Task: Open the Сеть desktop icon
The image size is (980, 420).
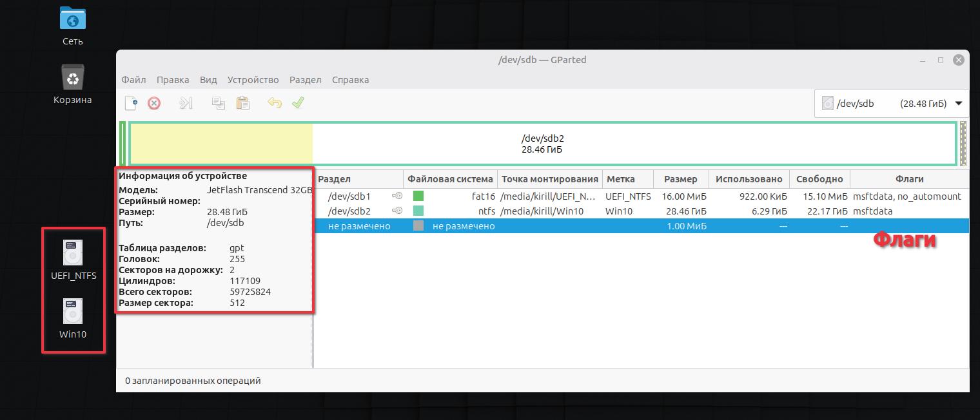Action: (72, 26)
